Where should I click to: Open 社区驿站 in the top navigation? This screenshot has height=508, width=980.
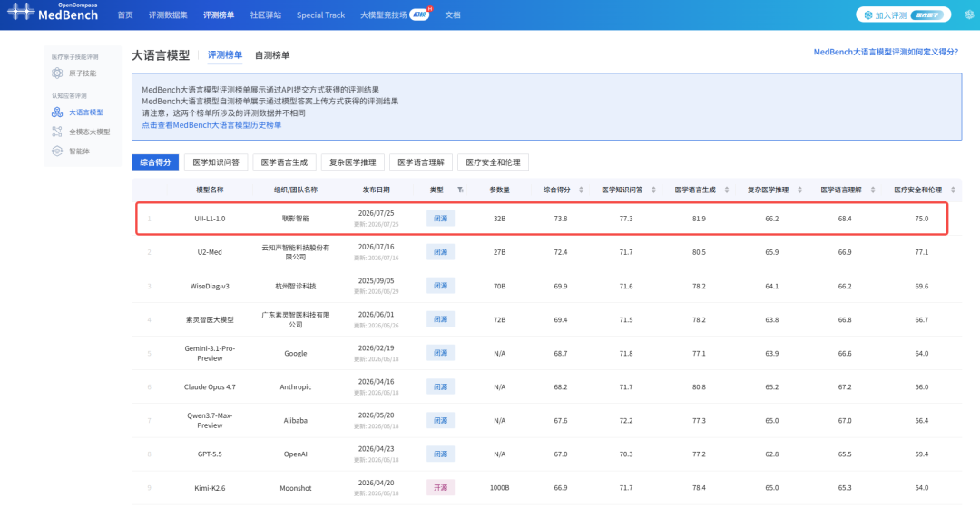tap(266, 15)
